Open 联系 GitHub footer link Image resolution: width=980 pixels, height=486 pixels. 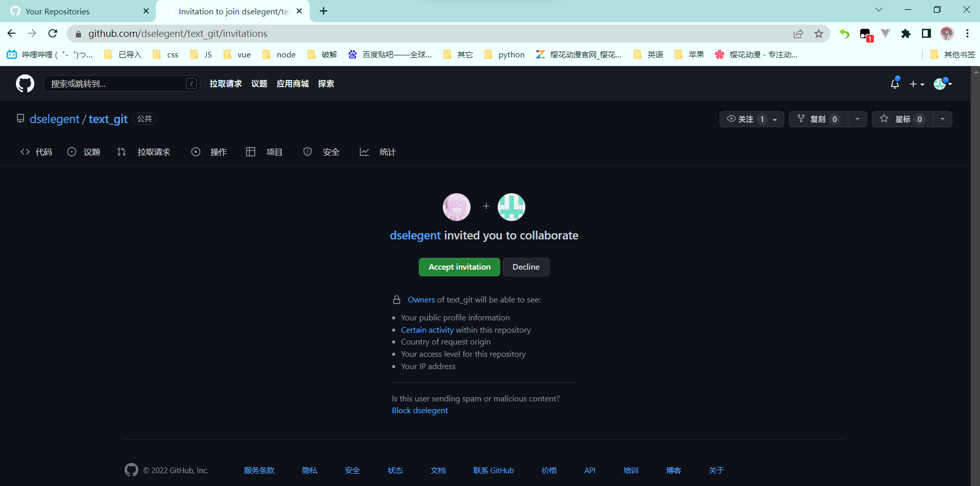[x=494, y=471]
